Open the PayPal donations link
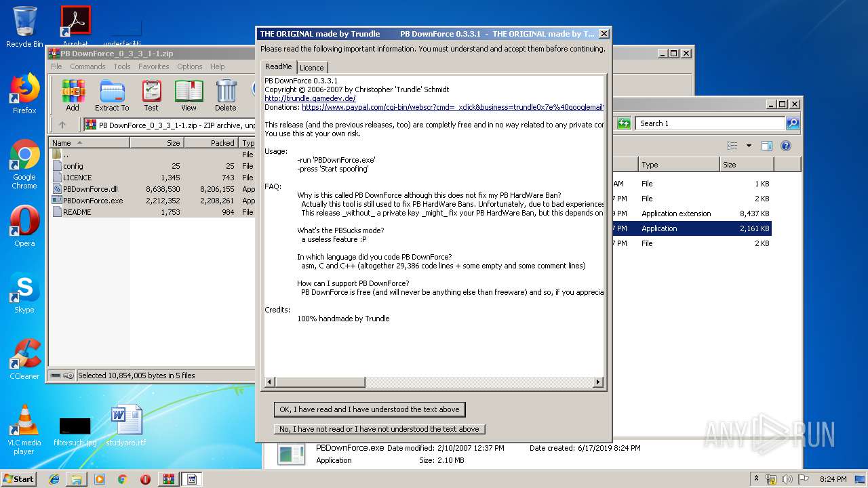Image resolution: width=868 pixels, height=488 pixels. pyautogui.click(x=453, y=107)
